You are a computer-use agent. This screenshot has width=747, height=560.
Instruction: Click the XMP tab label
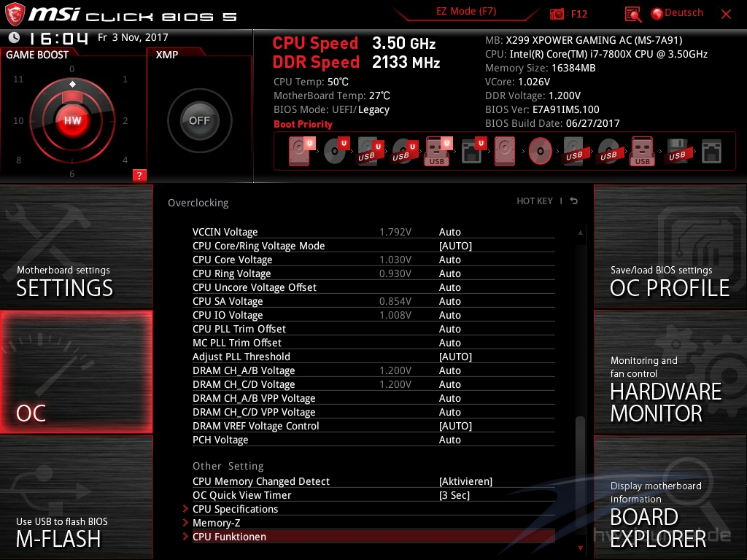pos(167,55)
